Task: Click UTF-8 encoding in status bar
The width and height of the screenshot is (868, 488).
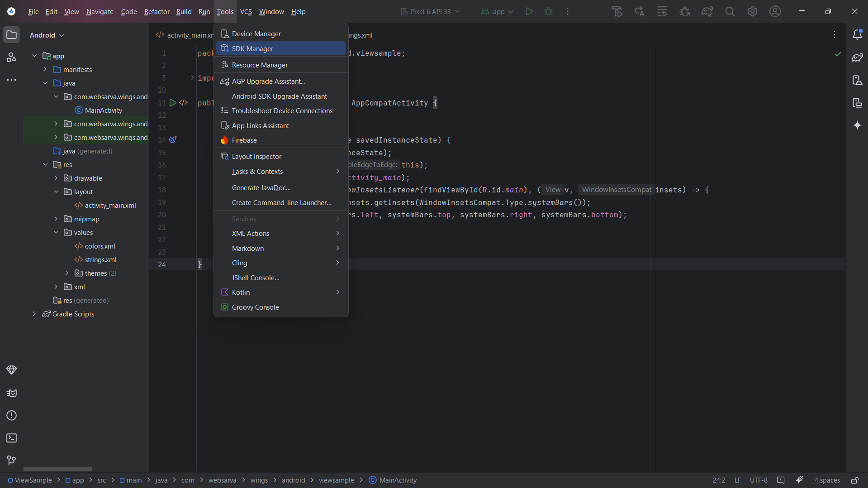Action: click(x=759, y=480)
